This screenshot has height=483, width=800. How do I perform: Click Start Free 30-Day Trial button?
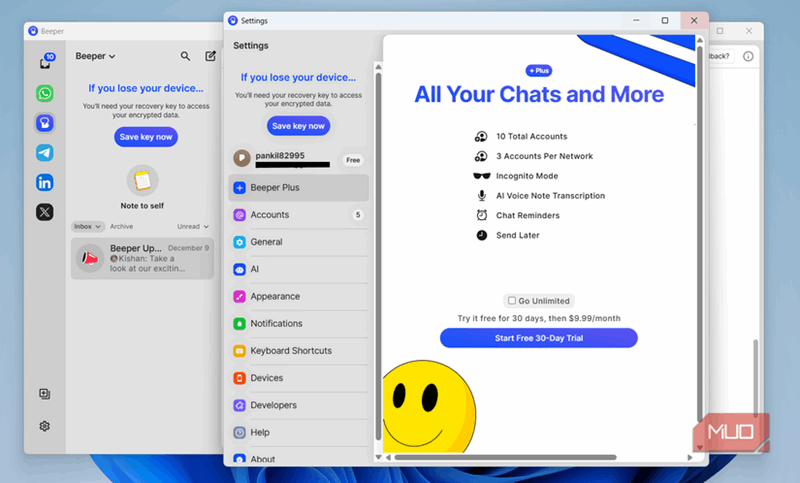(x=538, y=338)
